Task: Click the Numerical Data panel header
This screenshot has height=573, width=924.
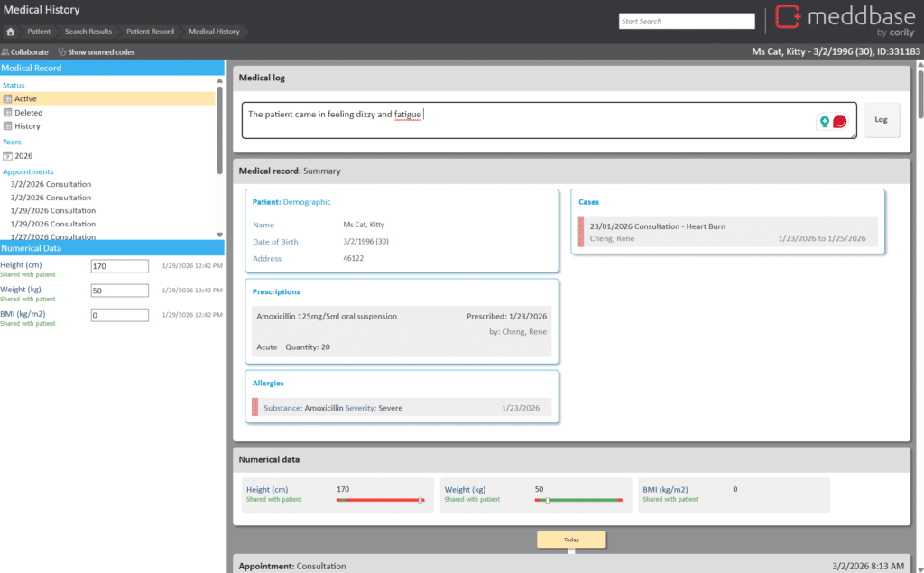Action: 112,248
